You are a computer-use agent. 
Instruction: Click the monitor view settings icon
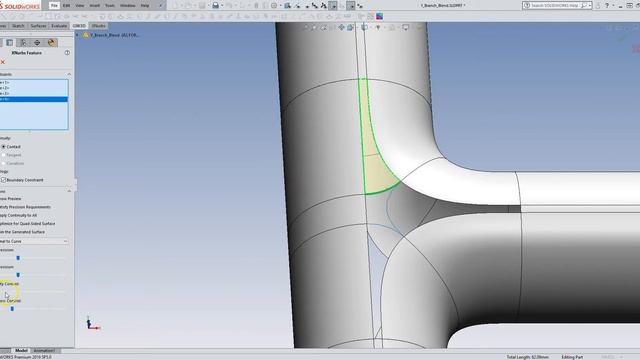[405, 27]
